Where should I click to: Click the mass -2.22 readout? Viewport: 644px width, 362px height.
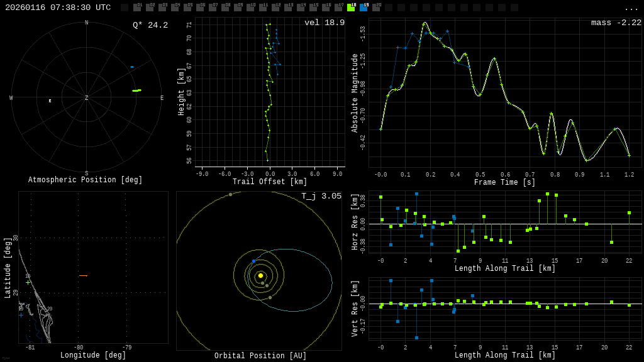pyautogui.click(x=616, y=23)
